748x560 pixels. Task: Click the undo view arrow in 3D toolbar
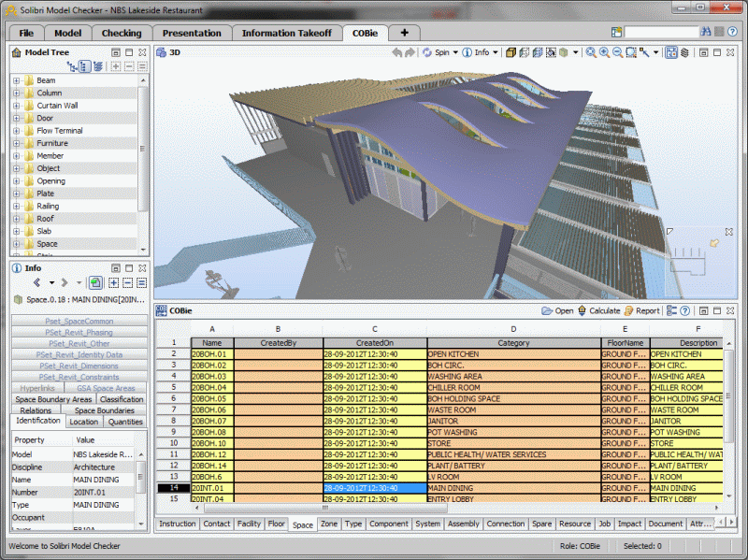[396, 52]
